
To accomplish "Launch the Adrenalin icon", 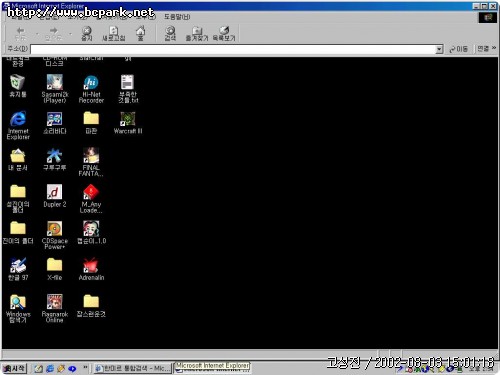I will click(91, 269).
